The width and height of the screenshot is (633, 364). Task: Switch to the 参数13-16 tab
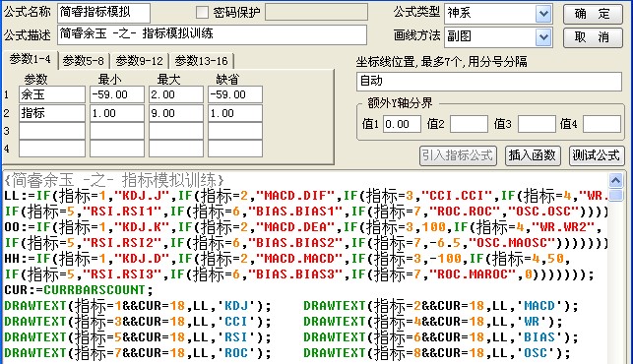tap(202, 61)
